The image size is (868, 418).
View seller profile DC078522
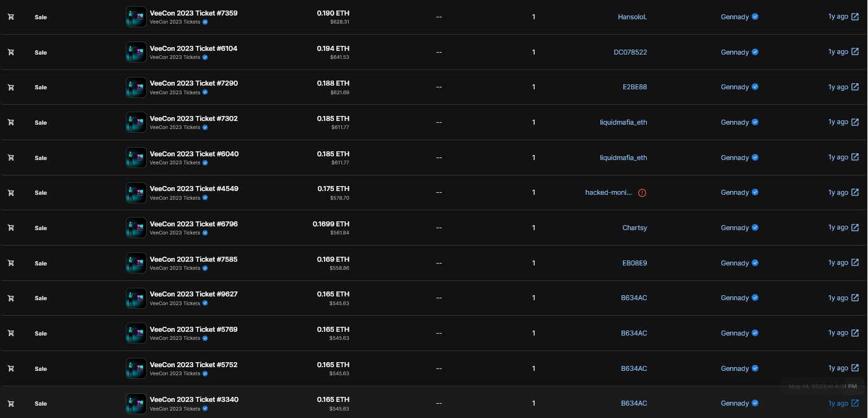tap(630, 52)
